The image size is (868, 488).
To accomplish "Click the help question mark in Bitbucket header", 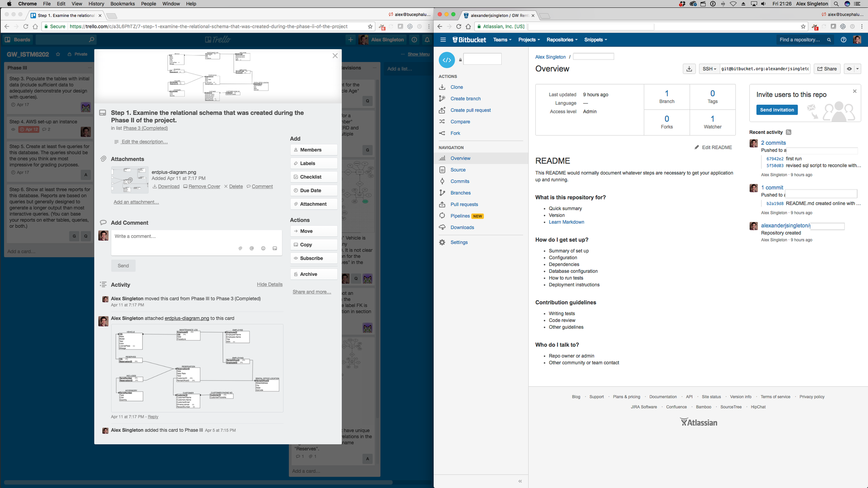I will click(x=843, y=40).
